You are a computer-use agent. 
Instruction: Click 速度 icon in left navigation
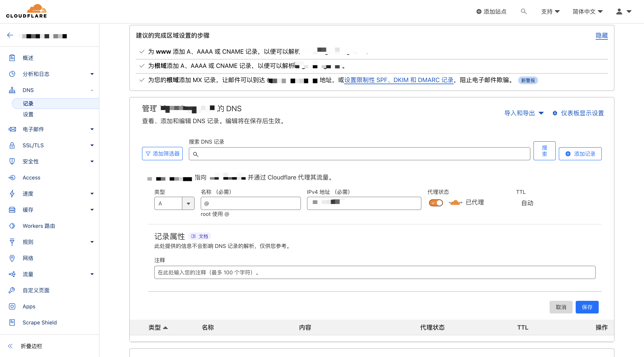click(12, 193)
